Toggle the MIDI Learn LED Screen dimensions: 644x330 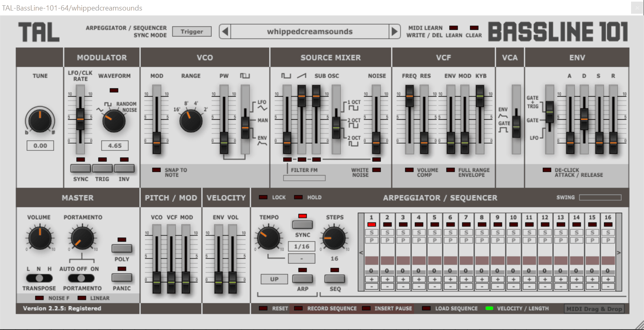pyautogui.click(x=454, y=28)
